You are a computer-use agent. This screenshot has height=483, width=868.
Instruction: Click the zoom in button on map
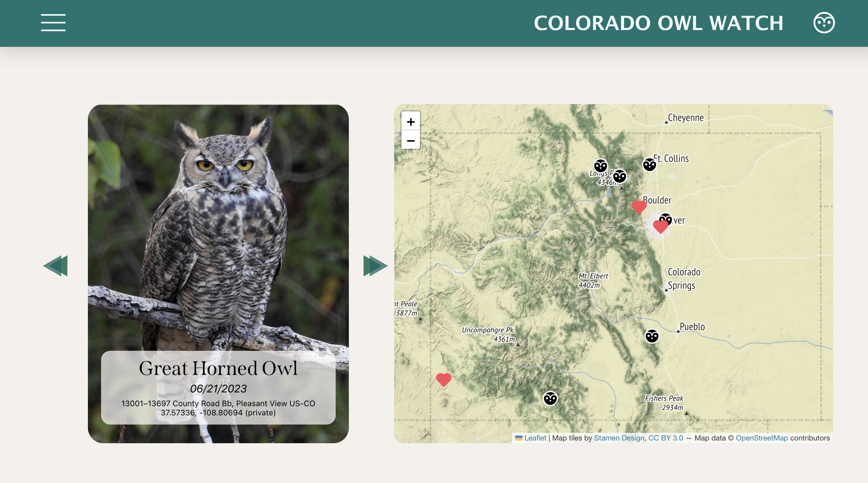[x=410, y=121]
